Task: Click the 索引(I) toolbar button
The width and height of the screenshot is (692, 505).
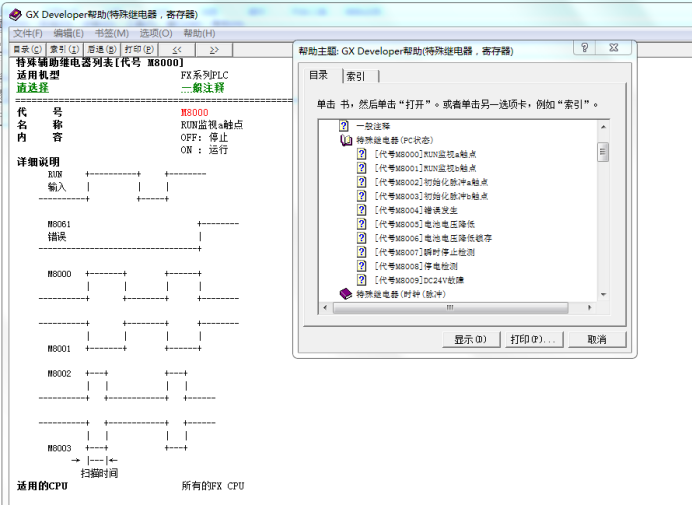Action: pyautogui.click(x=64, y=49)
